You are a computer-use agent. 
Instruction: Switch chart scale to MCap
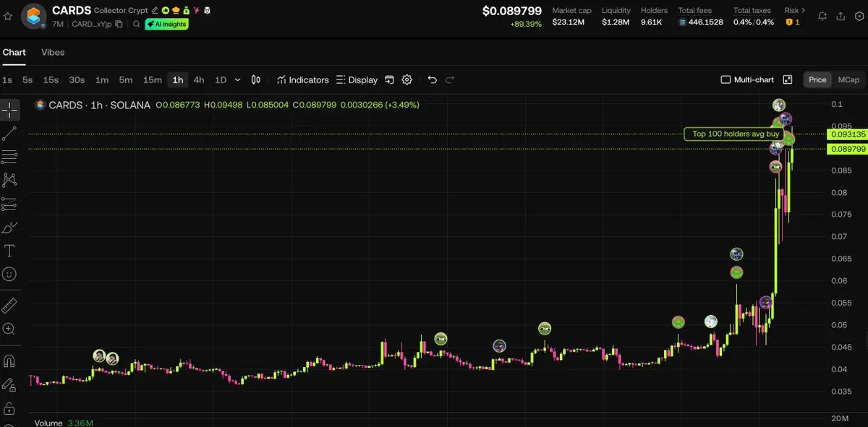(x=848, y=79)
